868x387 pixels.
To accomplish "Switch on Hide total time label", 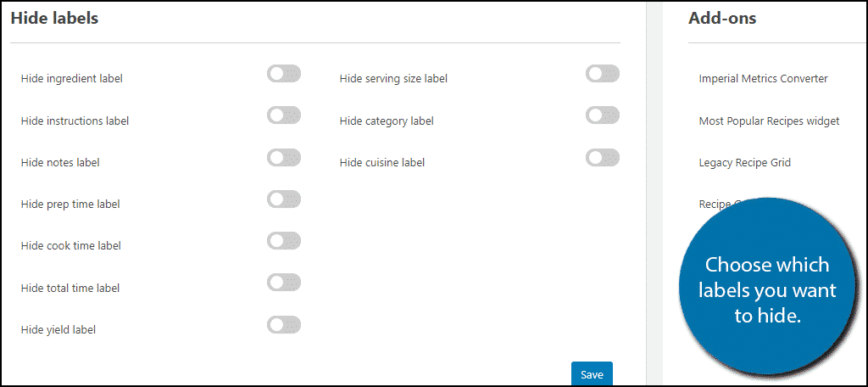I will pos(284,283).
